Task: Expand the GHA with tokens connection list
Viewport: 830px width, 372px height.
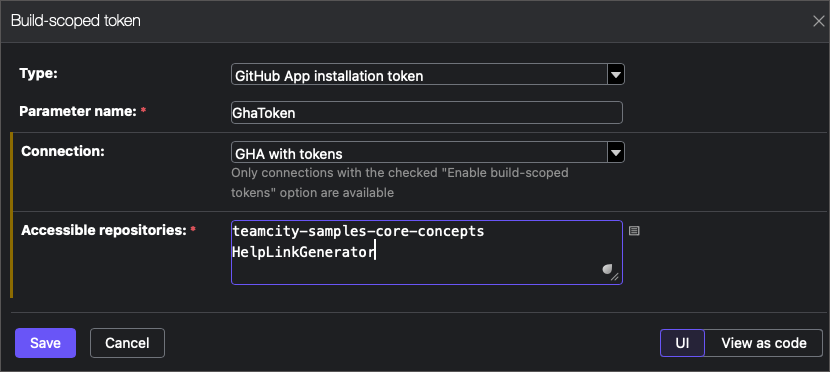Action: tap(428, 152)
